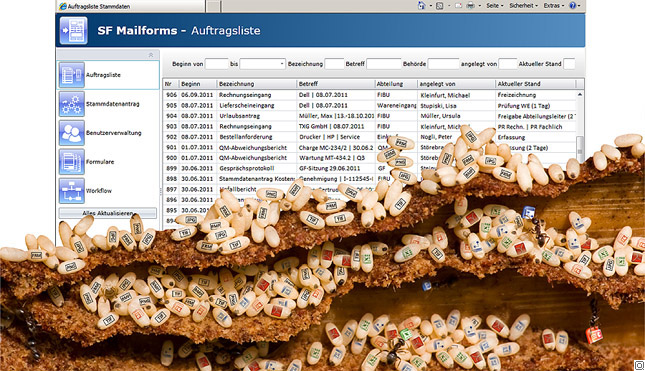Open the Sicherheit menu

pos(523,6)
